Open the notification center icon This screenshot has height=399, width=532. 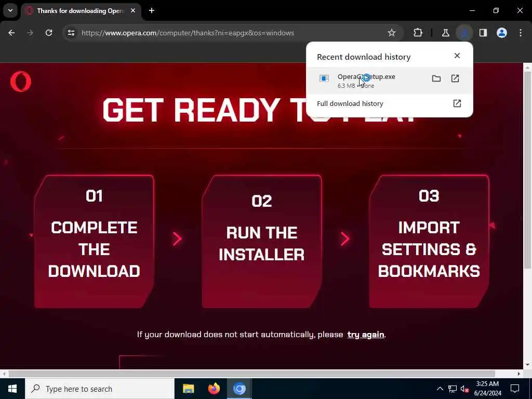(x=515, y=389)
